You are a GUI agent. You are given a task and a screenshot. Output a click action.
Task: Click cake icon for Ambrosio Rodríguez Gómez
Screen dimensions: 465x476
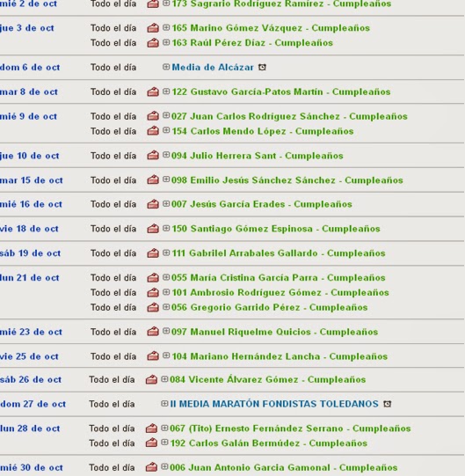[153, 292]
